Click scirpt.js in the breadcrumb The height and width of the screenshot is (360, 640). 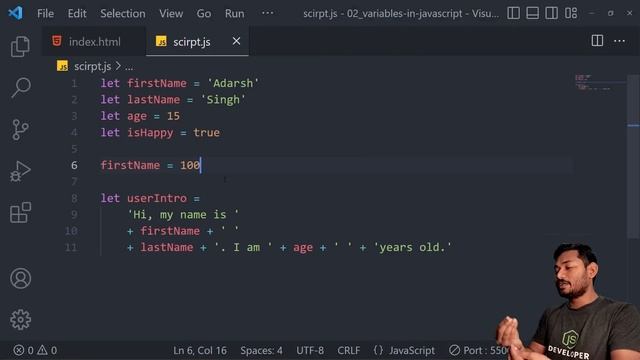(x=92, y=66)
